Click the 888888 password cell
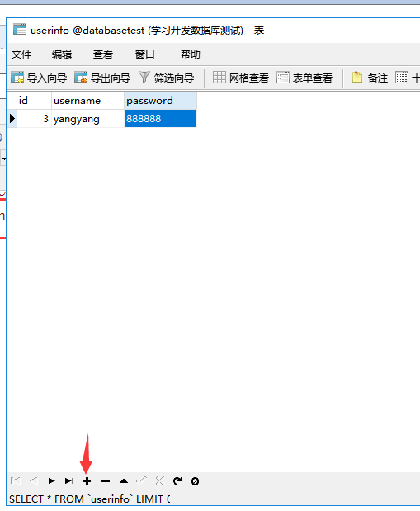Screen dimensions: 420x511 (x=160, y=119)
